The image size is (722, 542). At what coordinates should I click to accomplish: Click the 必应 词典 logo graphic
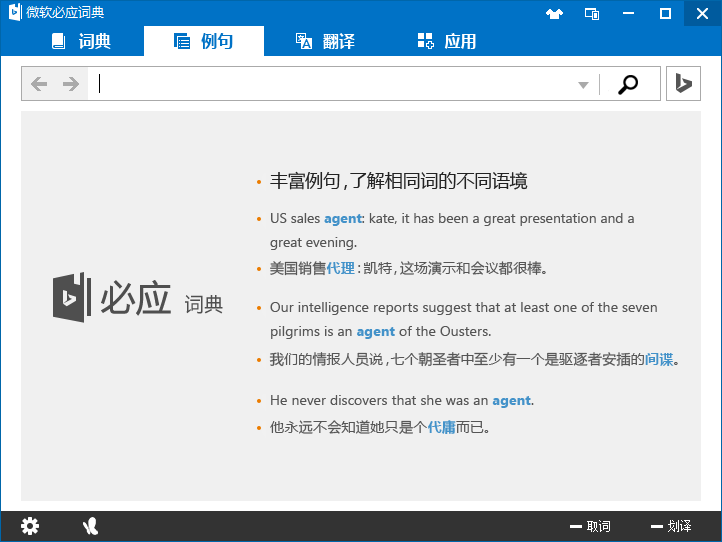coord(138,297)
